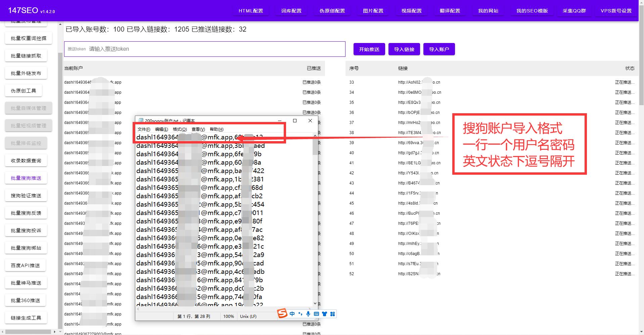This screenshot has width=644, height=335.
Task: Go to 我的网站 page
Action: click(488, 11)
